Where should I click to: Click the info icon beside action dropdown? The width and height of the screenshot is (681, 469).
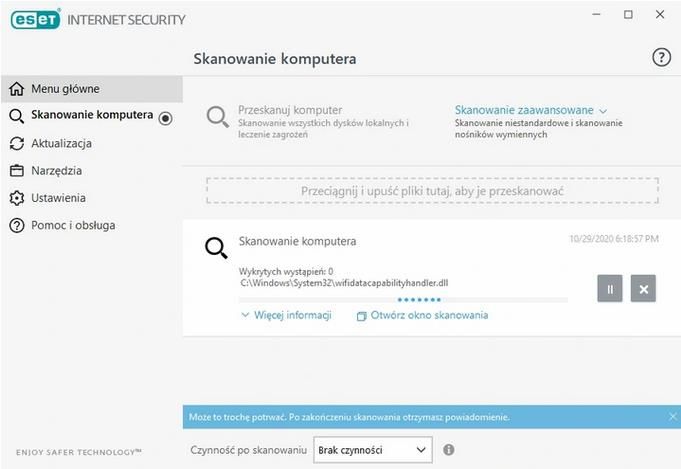(x=449, y=449)
